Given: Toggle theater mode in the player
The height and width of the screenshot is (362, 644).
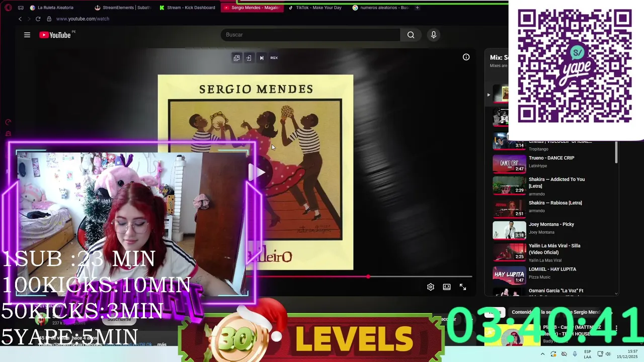Looking at the screenshot, I should 447,287.
